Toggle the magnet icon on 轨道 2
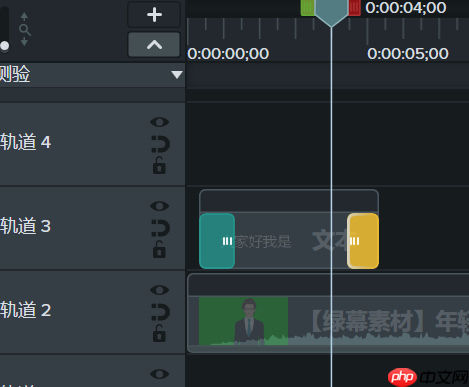Viewport: 469px width, 387px height. click(160, 312)
